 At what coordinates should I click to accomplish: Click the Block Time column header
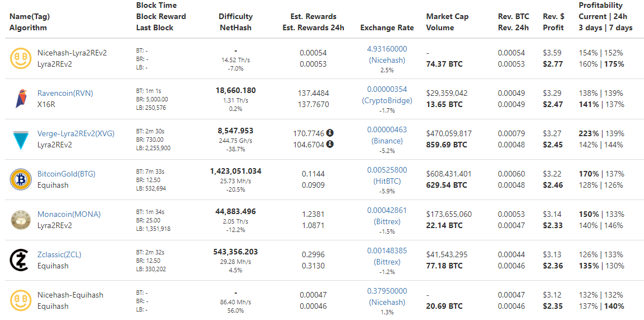[161, 16]
